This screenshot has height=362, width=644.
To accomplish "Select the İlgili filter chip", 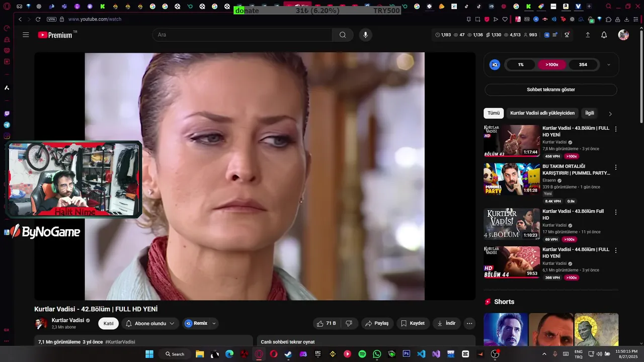I will 590,113.
